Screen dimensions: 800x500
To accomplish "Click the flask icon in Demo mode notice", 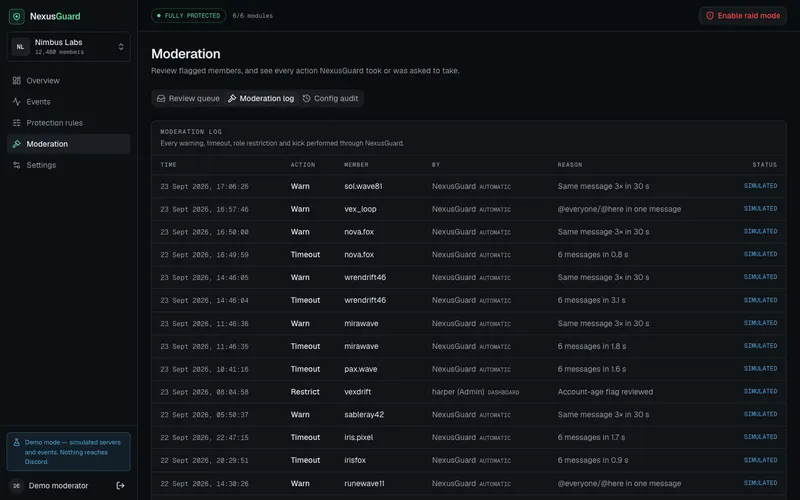I will (16, 443).
